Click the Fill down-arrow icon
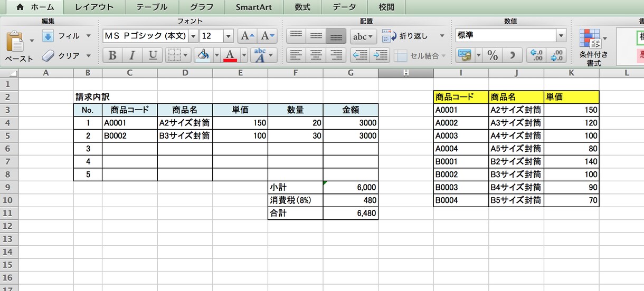Image resolution: width=644 pixels, height=291 pixels. click(48, 36)
